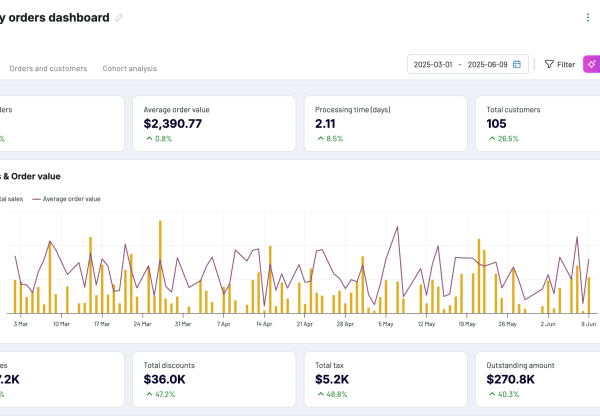Click green up arrow under Average order value
The image size is (600, 420).
[148, 139]
